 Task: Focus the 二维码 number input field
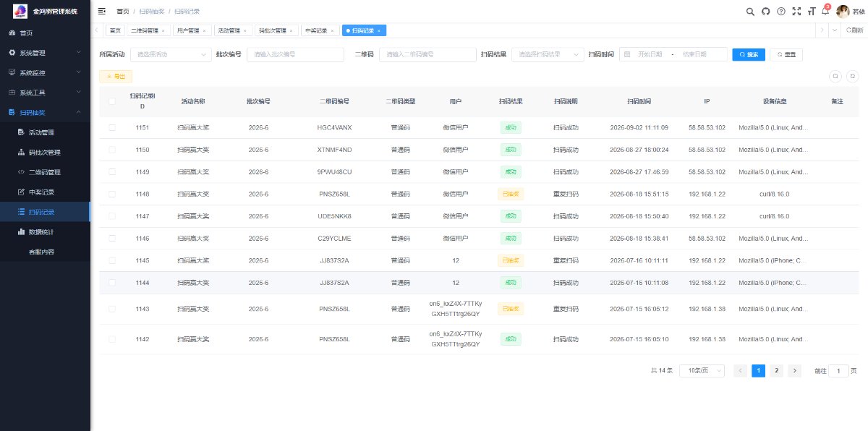(x=427, y=54)
